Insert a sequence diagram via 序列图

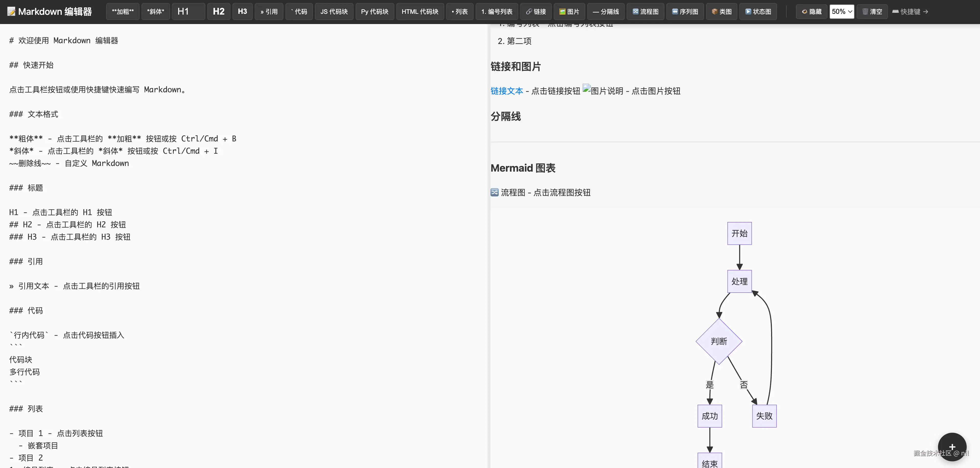pos(685,12)
